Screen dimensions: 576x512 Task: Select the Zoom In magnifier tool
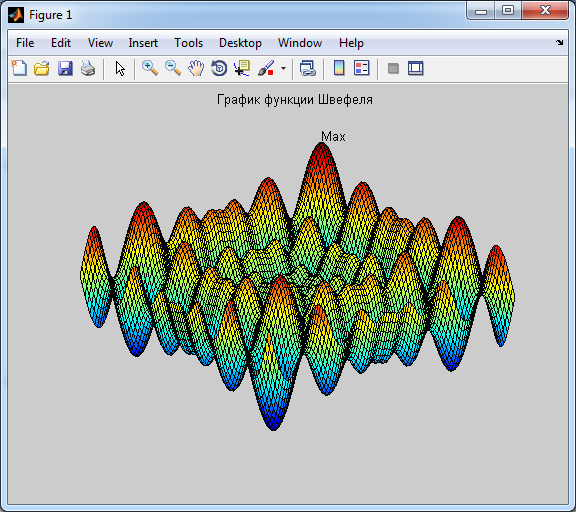click(x=150, y=68)
